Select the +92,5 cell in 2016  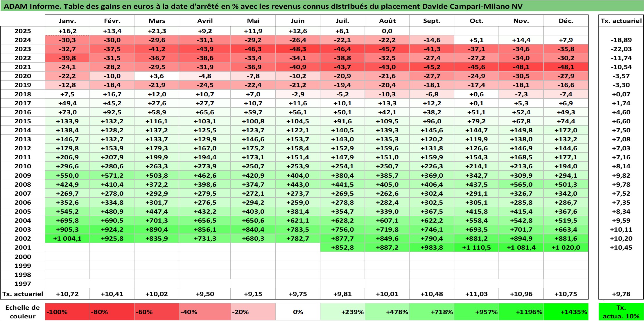click(x=112, y=112)
